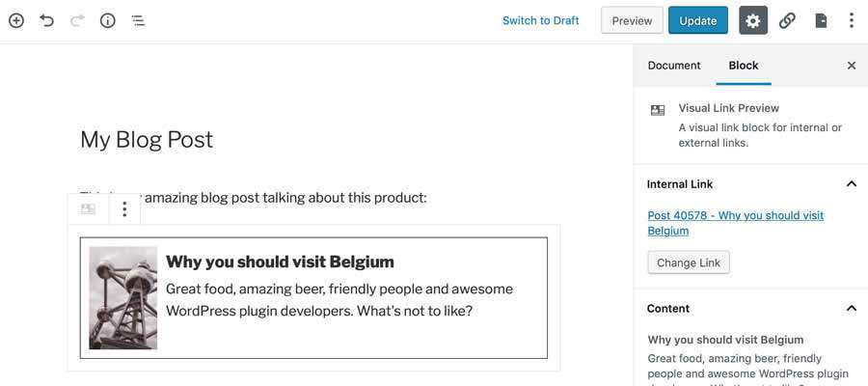Collapse the Internal Link panel
The image size is (868, 386).
click(852, 183)
